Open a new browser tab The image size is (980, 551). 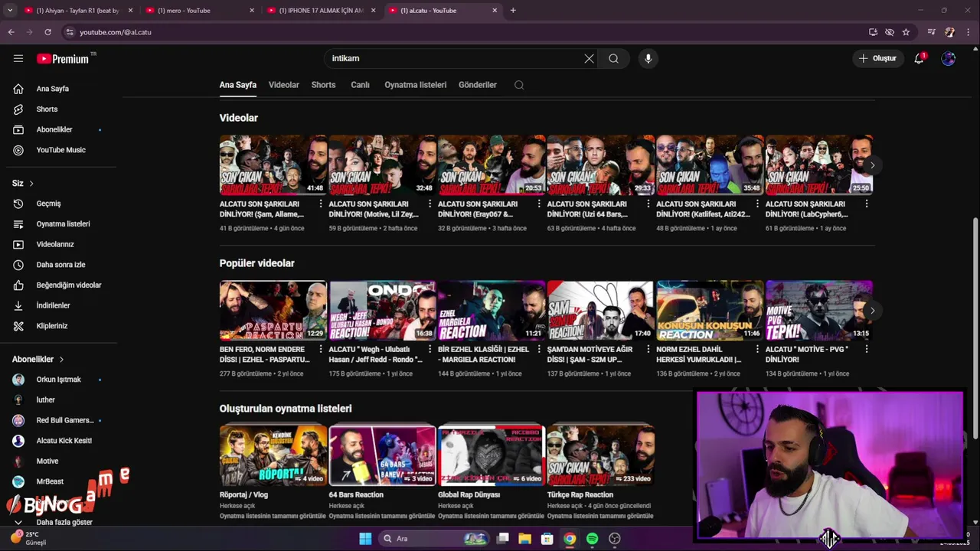click(513, 11)
